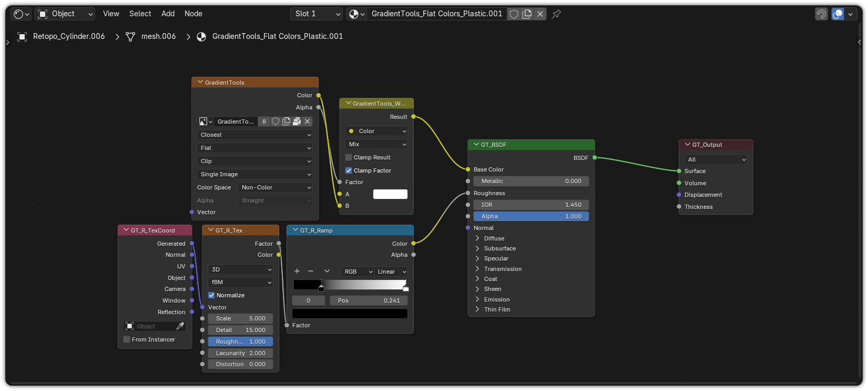
Task: Click the image user count 8
Action: click(x=264, y=122)
